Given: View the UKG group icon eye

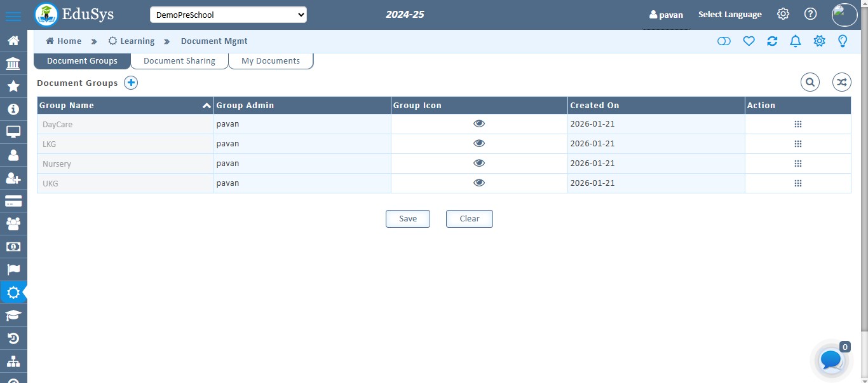Looking at the screenshot, I should click(x=479, y=183).
